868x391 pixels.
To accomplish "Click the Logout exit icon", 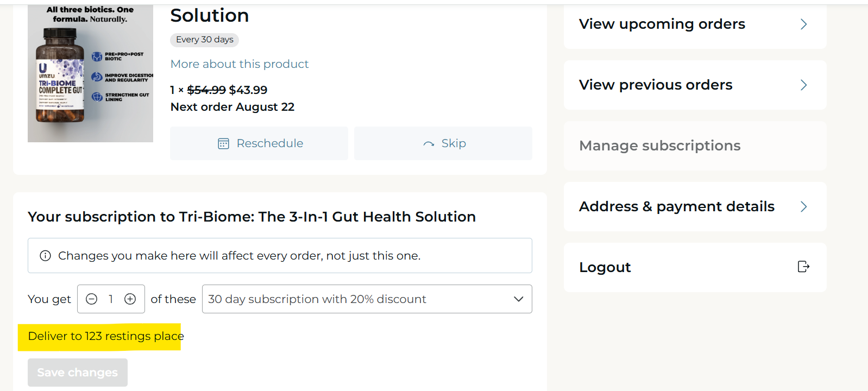I will (x=803, y=267).
